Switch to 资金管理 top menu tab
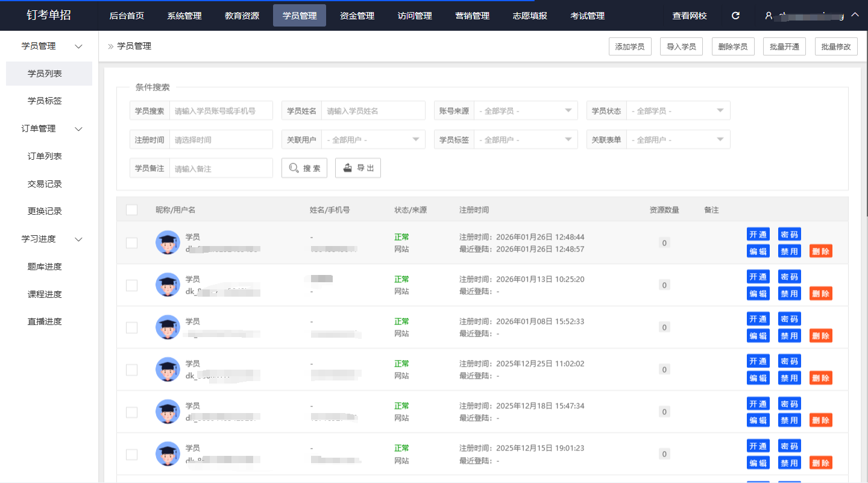 point(357,16)
